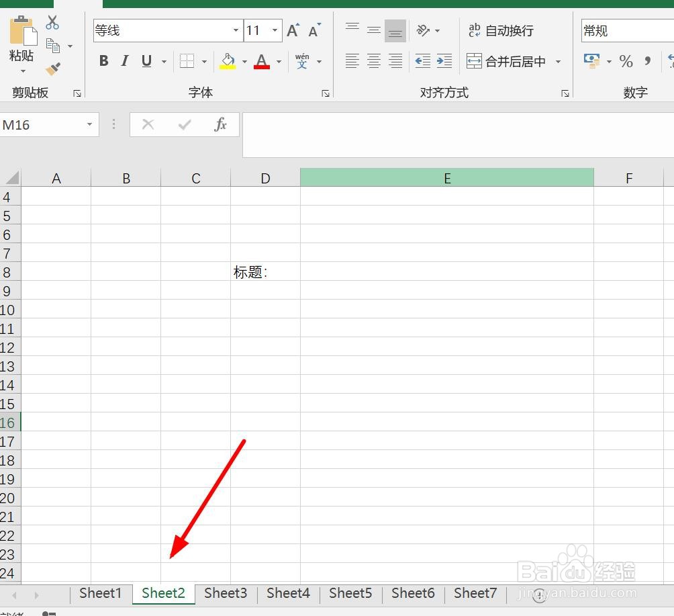Switch to Sheet2 tab
Screen dimensions: 674x616
tap(163, 593)
